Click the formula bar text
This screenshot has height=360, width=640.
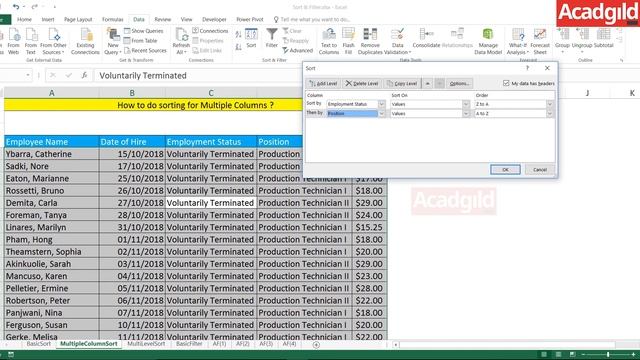(x=143, y=76)
